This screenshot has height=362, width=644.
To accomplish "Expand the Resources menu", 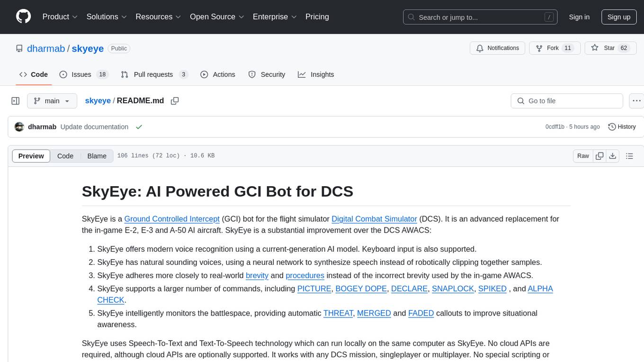I will click(158, 17).
